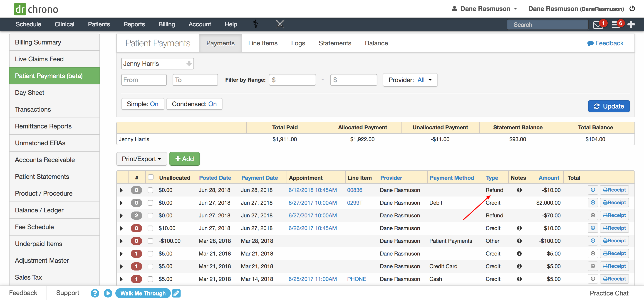This screenshot has width=644, height=300.
Task: Click download icon in -$10.00 refund row
Action: click(x=593, y=190)
